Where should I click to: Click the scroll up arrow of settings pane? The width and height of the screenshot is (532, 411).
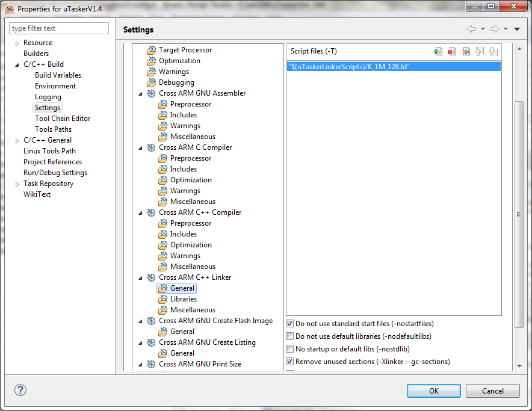coord(519,49)
